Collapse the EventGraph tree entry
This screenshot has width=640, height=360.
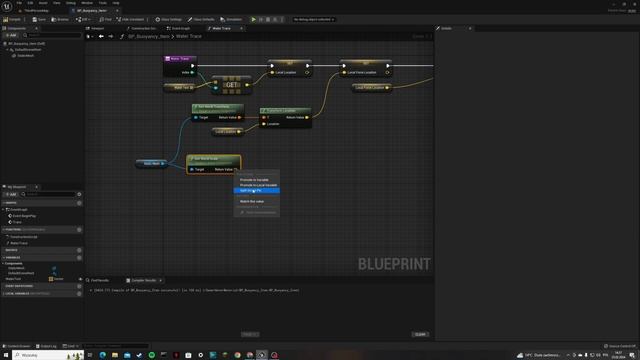(x=3, y=209)
